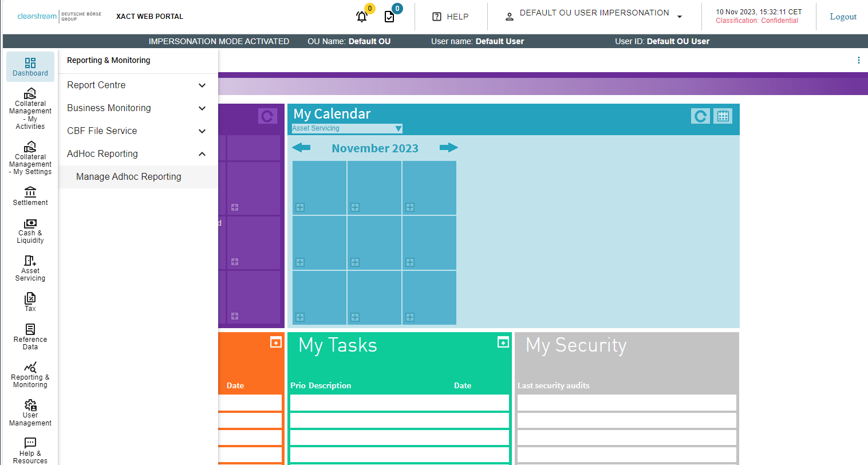
Task: Select the Settlement sidebar icon
Action: click(30, 195)
